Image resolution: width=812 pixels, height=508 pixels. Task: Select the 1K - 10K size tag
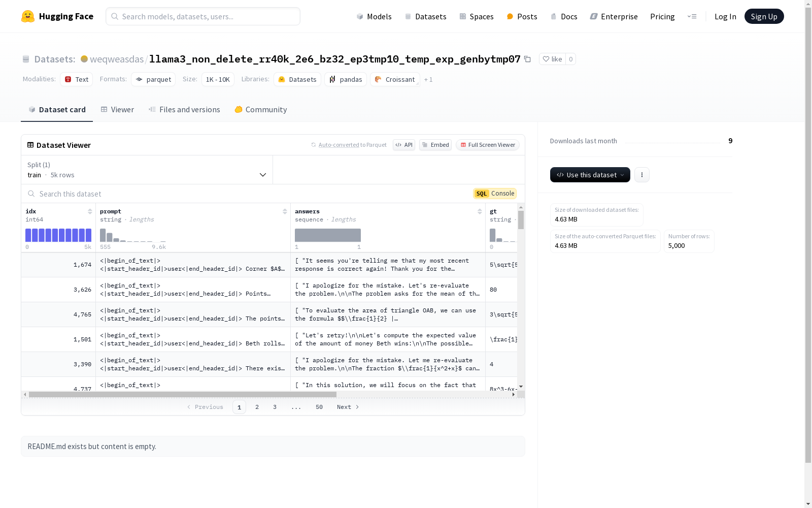(218, 79)
